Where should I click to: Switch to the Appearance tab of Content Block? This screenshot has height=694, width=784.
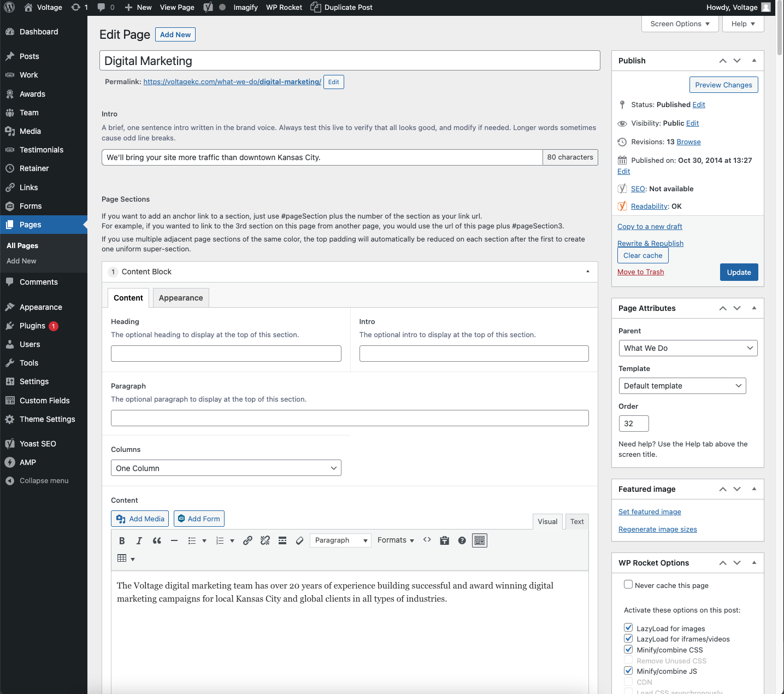pos(180,298)
